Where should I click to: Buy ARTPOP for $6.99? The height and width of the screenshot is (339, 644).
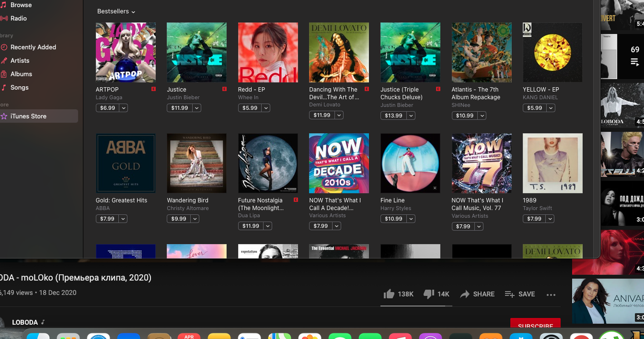(x=107, y=108)
